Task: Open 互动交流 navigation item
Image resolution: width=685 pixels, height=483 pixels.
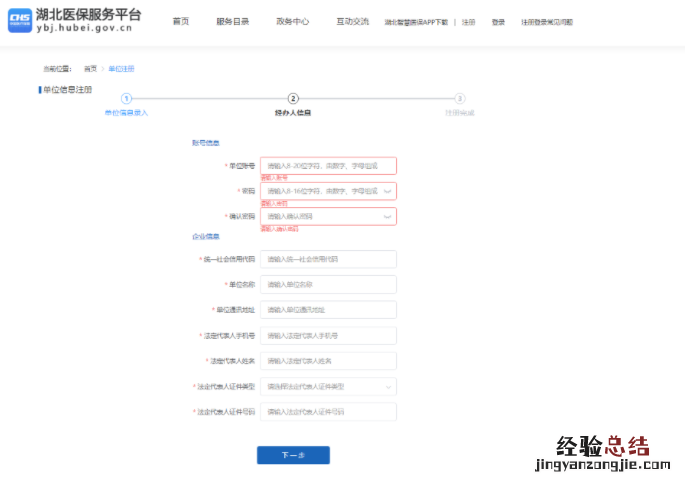Action: [x=353, y=21]
